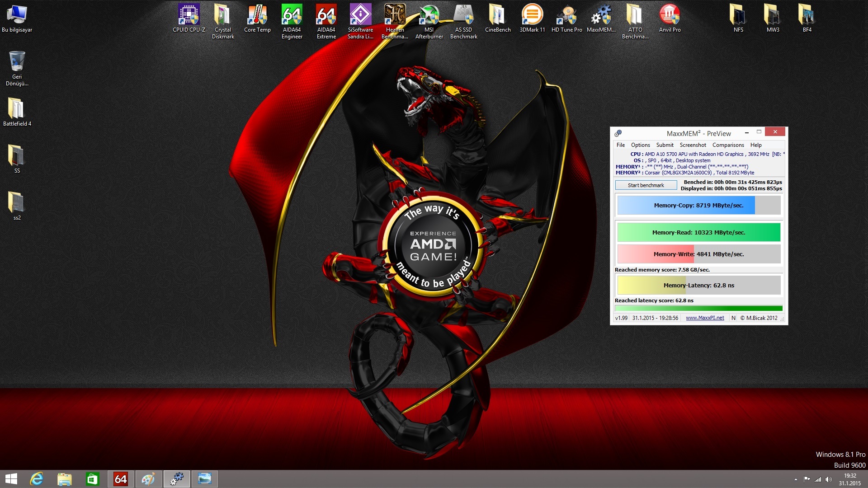Launch AS SSD Benchmark shortcut

(463, 22)
